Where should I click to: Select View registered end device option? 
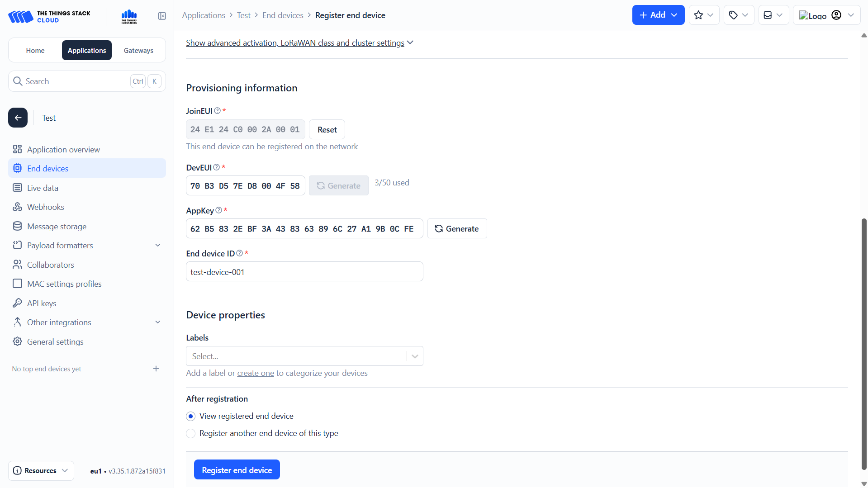tap(191, 416)
